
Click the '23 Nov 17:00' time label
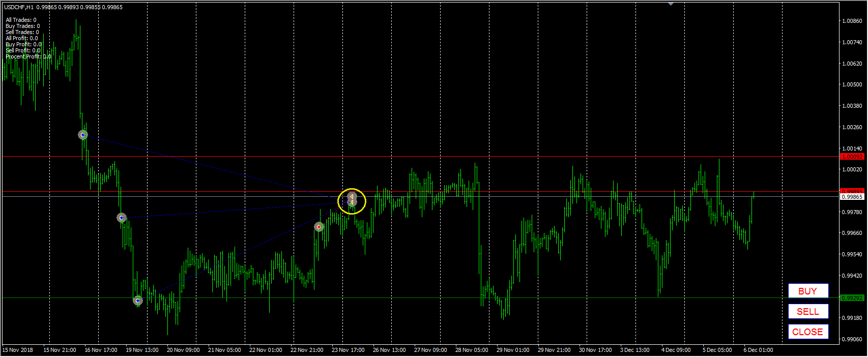tap(348, 350)
